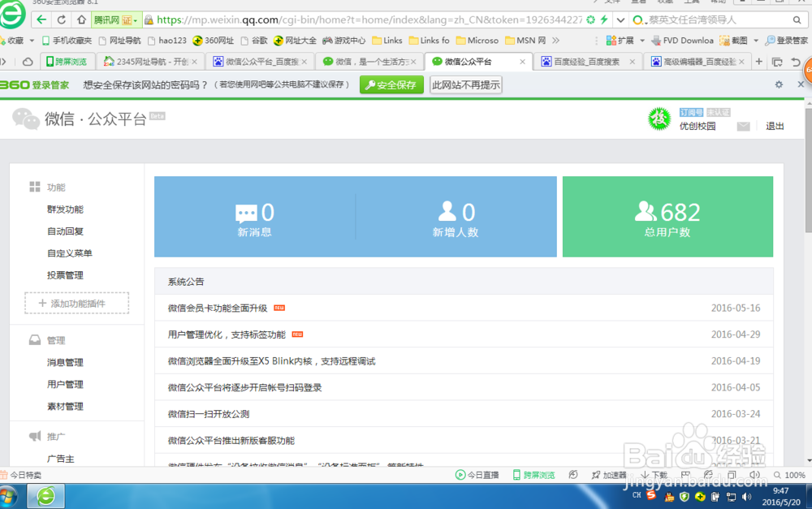Click the 退出 logout link
This screenshot has height=509, width=812.
coord(775,127)
